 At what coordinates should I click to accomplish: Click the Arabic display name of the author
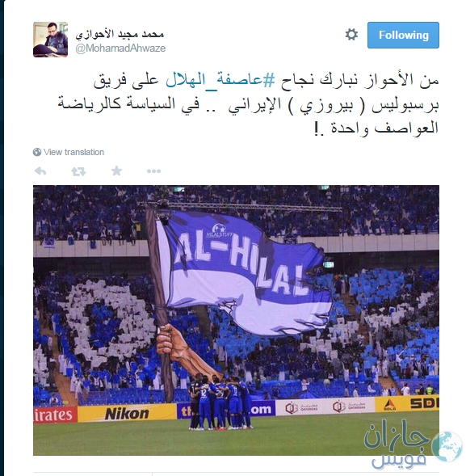pos(120,34)
